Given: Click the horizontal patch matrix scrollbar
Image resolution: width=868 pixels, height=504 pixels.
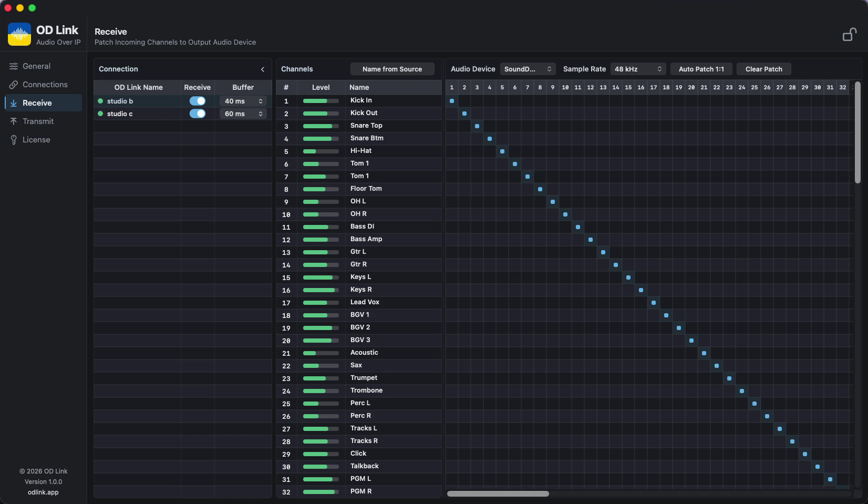Looking at the screenshot, I should pyautogui.click(x=498, y=493).
